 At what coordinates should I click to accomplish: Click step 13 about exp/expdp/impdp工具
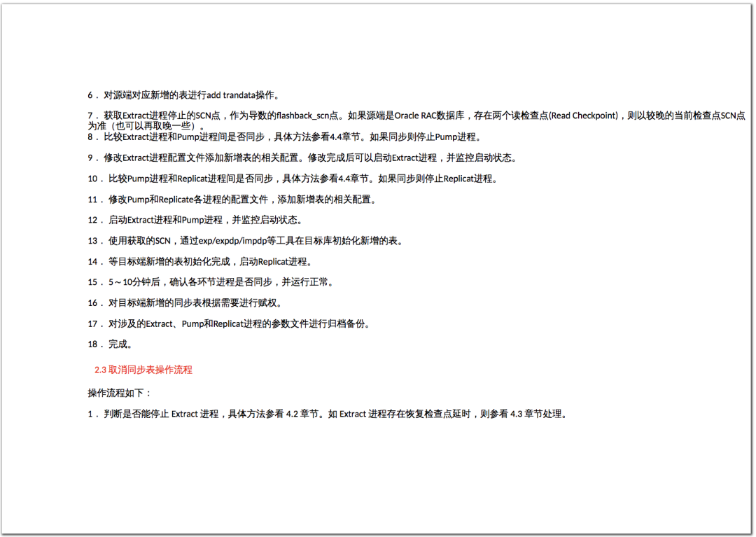246,241
